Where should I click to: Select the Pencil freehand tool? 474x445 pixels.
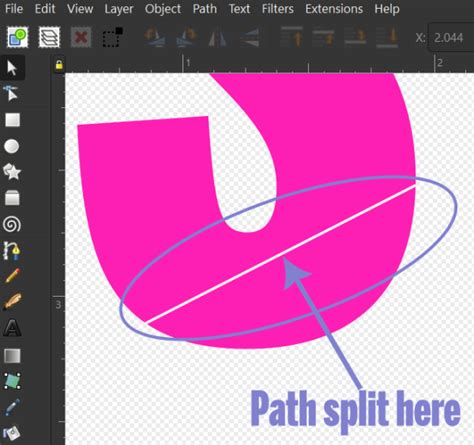pyautogui.click(x=12, y=276)
